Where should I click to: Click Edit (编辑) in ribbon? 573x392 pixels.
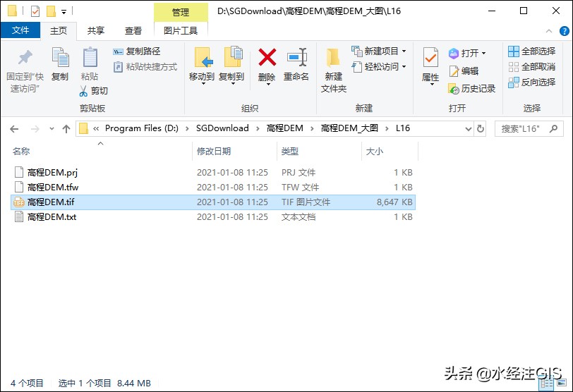pos(464,71)
